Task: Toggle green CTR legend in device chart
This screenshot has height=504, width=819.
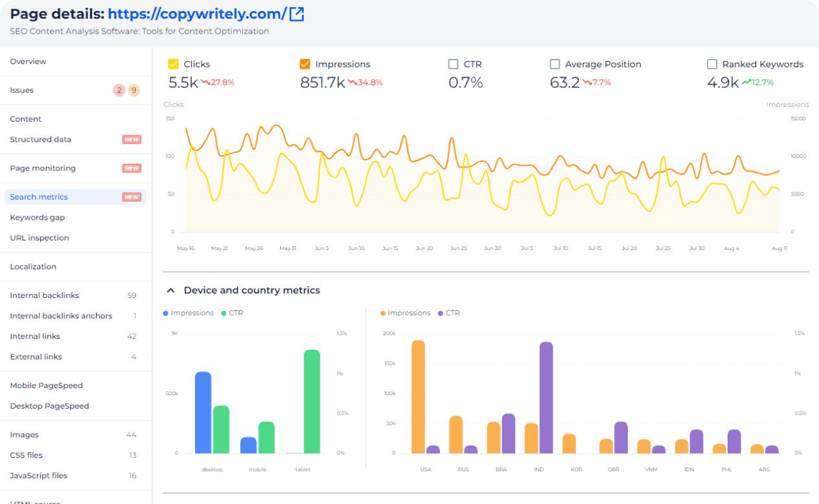Action: click(232, 313)
